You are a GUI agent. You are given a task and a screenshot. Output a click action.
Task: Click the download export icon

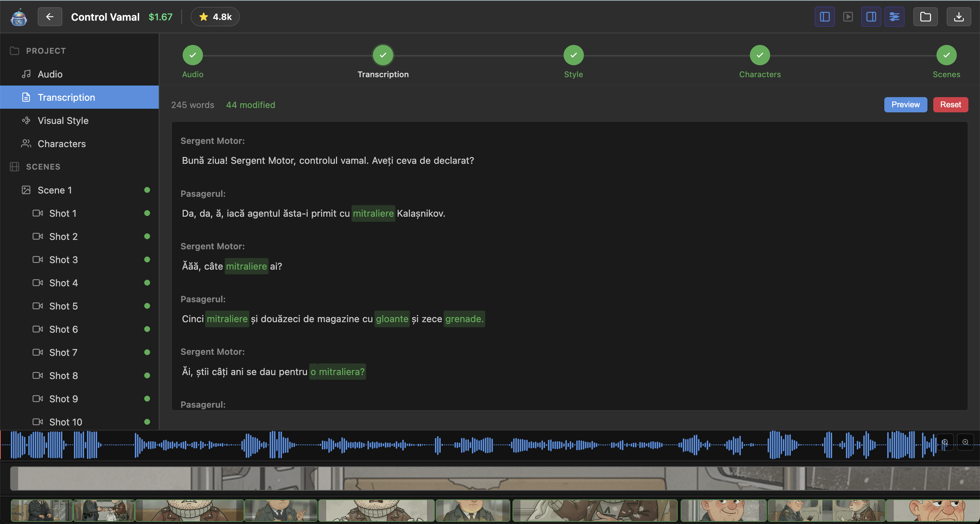click(959, 17)
